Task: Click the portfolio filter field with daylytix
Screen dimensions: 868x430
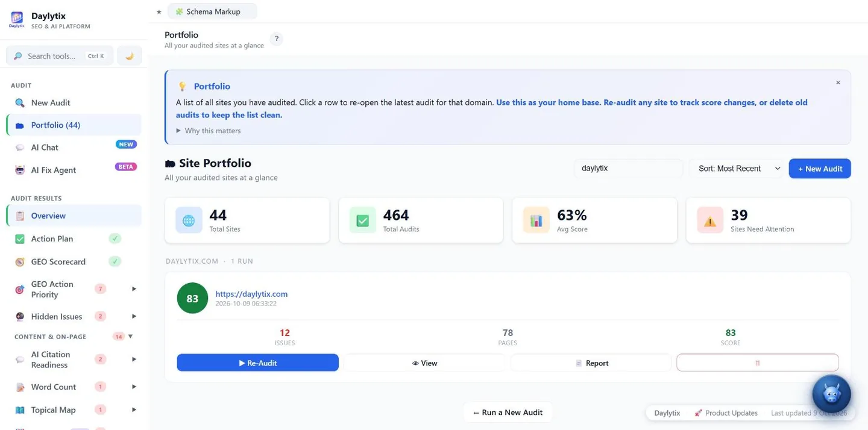Action: point(628,169)
